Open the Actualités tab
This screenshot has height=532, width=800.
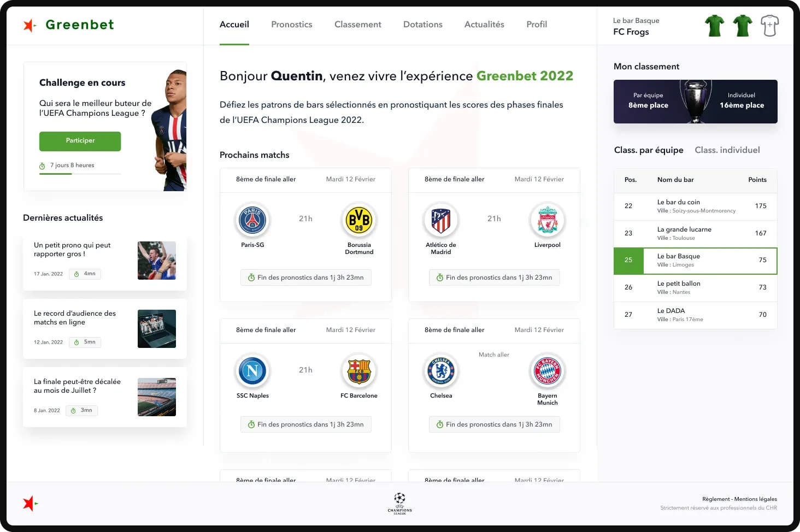[x=484, y=25]
